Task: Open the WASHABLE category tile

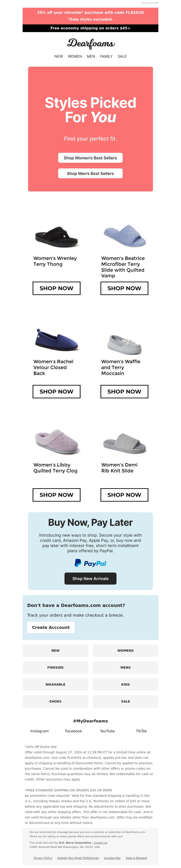Action: tap(55, 684)
